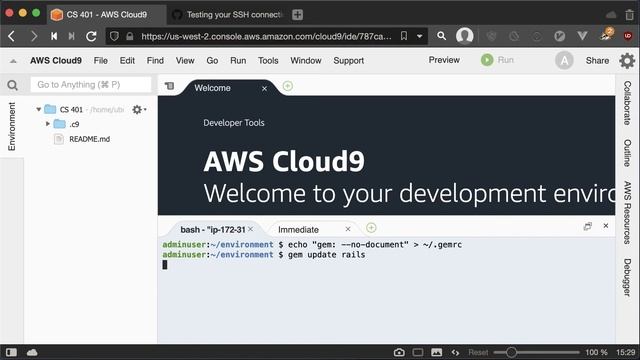Toggle the browser side panel icon in the status bar
640x360 pixels.
(11, 352)
